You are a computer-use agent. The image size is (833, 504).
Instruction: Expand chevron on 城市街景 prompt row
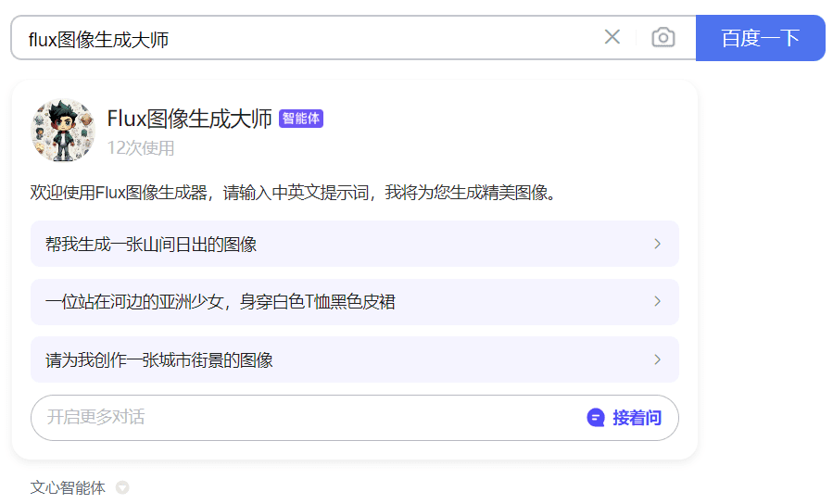click(x=657, y=359)
